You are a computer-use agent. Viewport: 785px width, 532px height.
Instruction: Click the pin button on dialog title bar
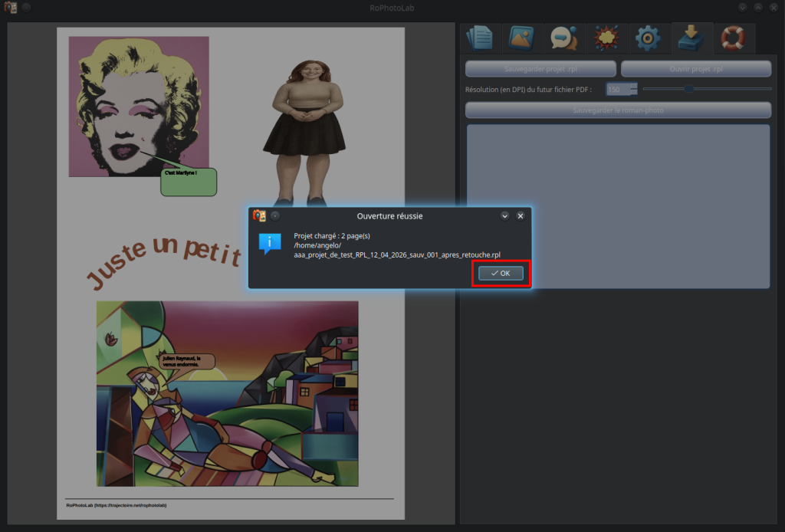tap(275, 216)
